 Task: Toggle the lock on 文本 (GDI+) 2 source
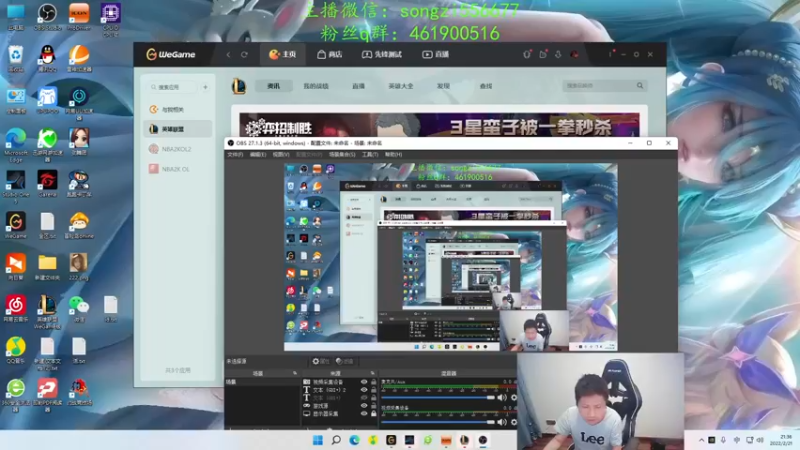tap(373, 390)
